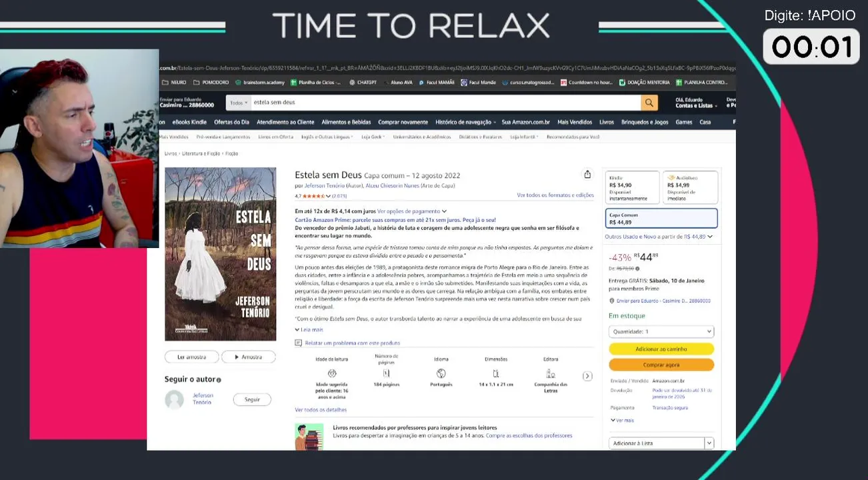The height and width of the screenshot is (480, 868).
Task: Click the browser address bar URL
Action: click(447, 68)
